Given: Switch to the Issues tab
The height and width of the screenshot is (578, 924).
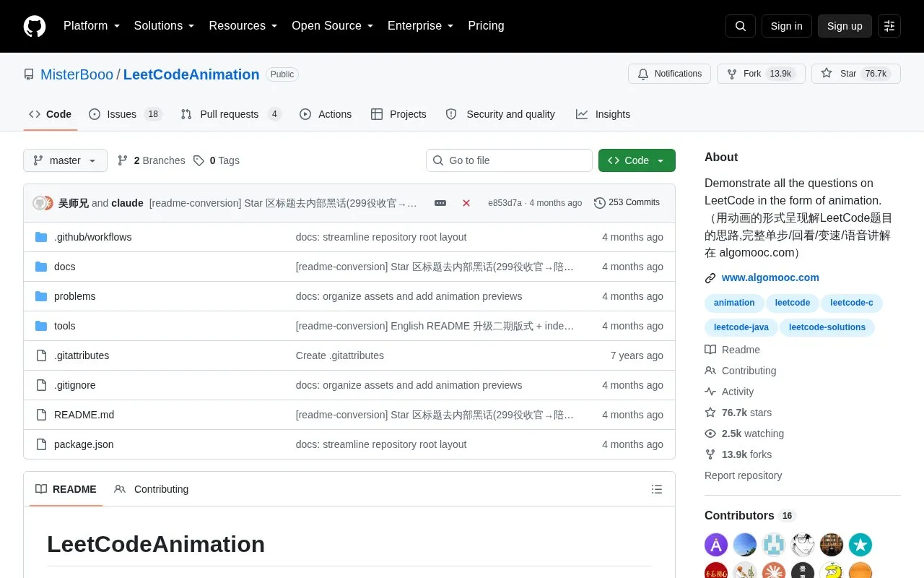Looking at the screenshot, I should [126, 114].
